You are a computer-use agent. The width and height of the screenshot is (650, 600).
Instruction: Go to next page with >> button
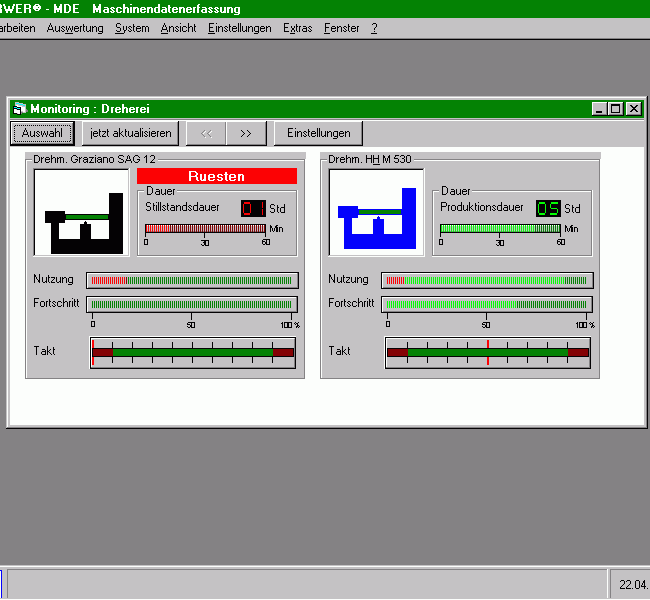click(246, 133)
